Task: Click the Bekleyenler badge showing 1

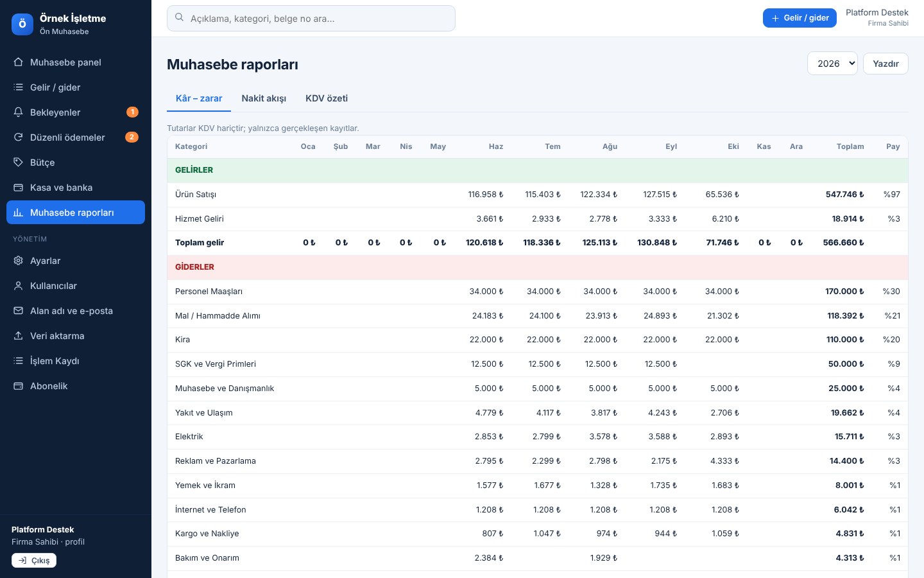Action: pos(132,112)
